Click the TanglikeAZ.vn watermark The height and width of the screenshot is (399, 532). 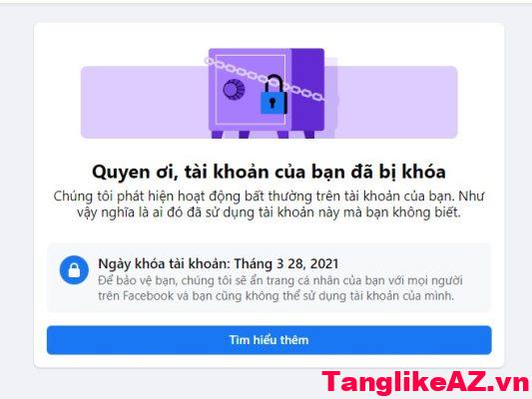click(x=426, y=383)
